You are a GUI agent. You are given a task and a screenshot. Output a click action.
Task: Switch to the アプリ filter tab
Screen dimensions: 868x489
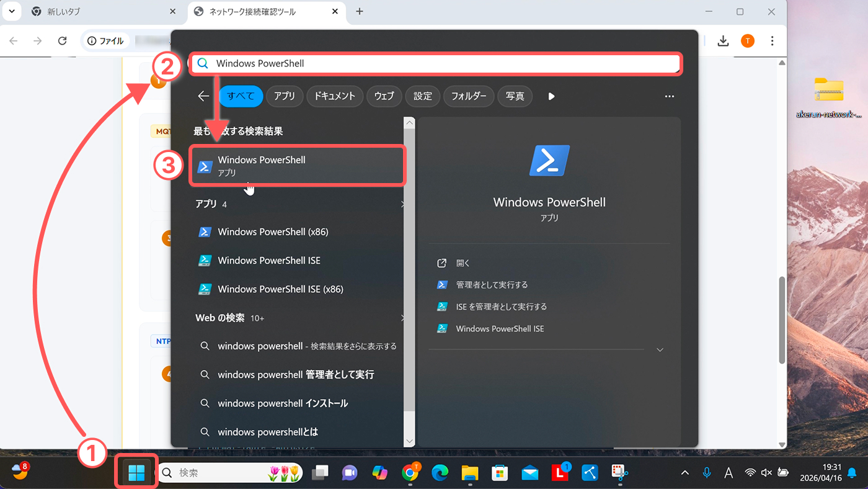click(285, 96)
